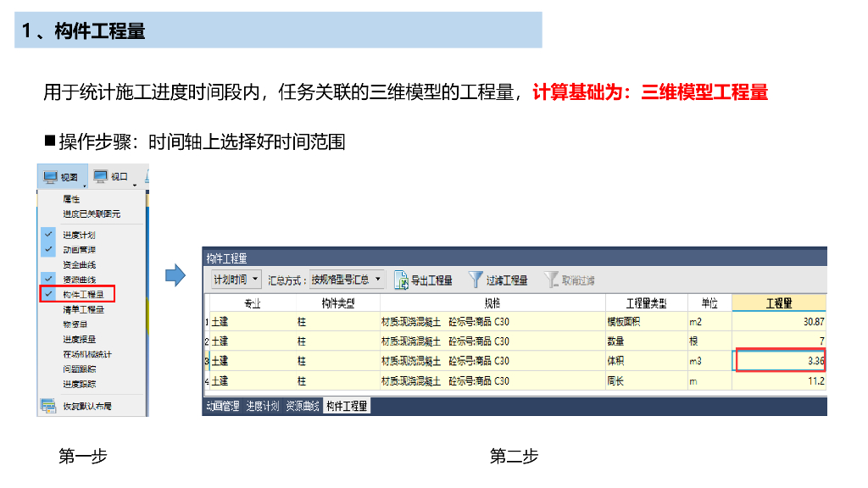Switch to the 资源曲线 bottom tab
Viewport: 868px width, 488px height.
click(303, 406)
